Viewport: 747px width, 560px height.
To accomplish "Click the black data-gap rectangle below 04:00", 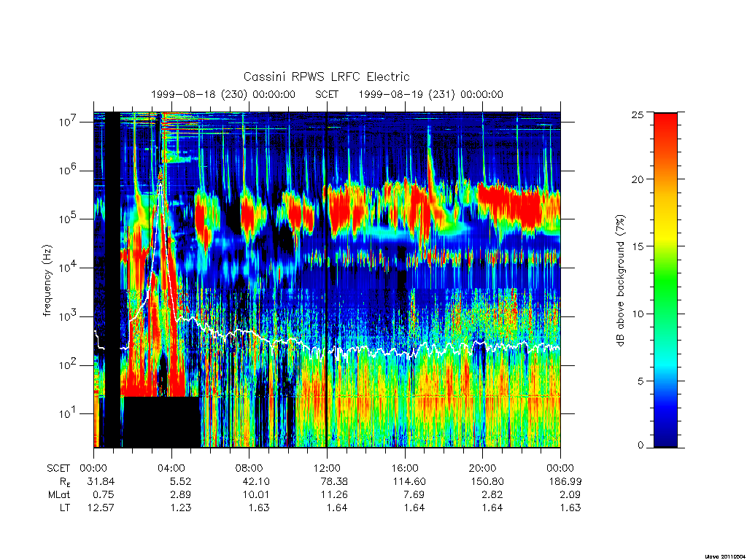I will click(162, 422).
